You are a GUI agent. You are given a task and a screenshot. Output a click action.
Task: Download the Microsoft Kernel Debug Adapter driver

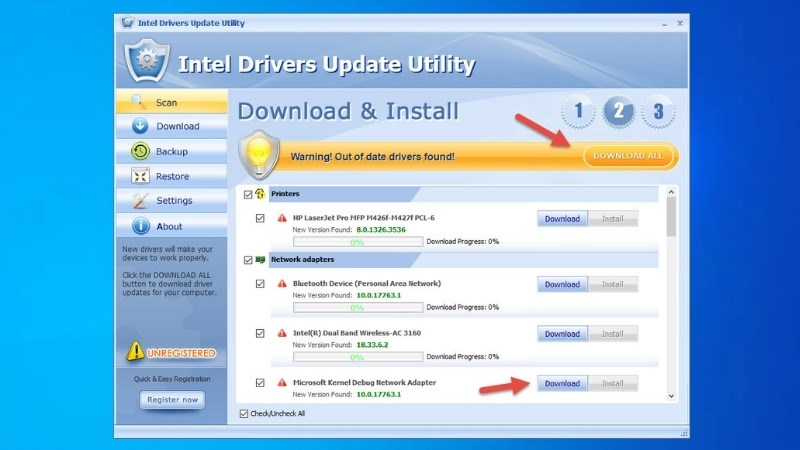[562, 383]
